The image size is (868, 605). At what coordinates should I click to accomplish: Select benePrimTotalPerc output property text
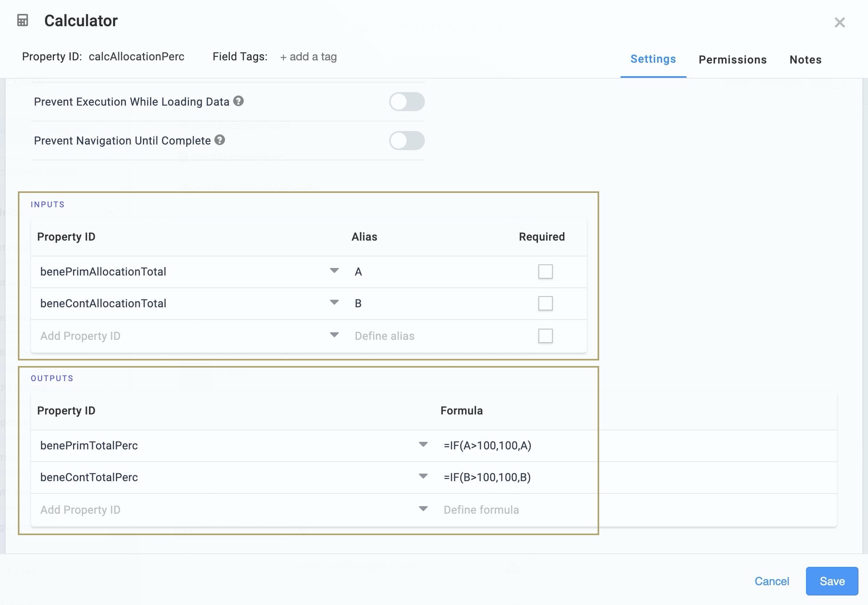pos(89,445)
